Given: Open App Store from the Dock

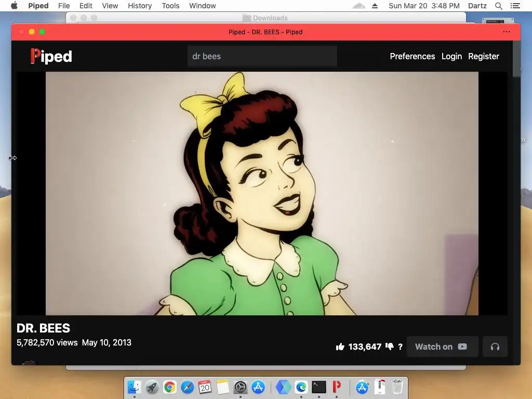Looking at the screenshot, I should (258, 387).
